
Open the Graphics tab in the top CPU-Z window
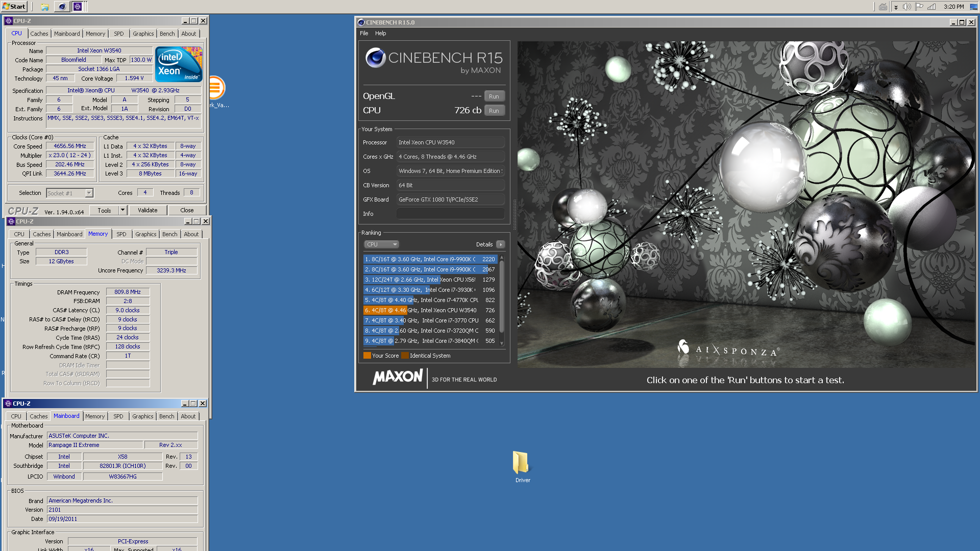point(143,34)
